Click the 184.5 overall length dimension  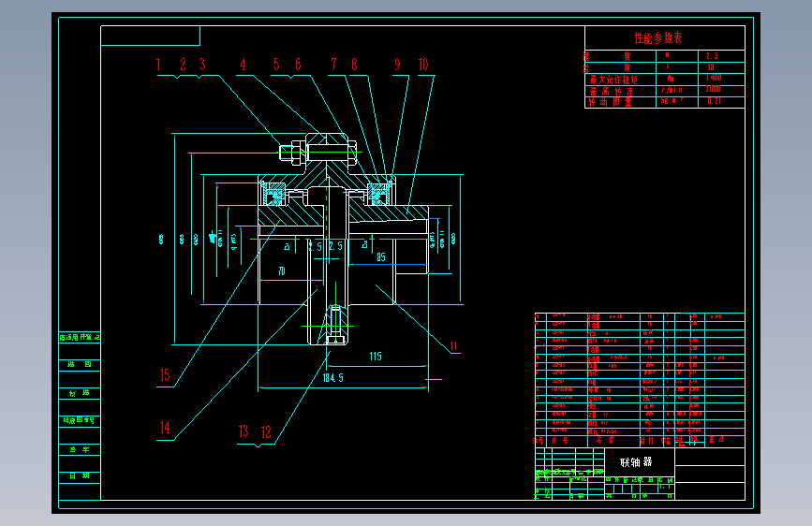point(333,378)
